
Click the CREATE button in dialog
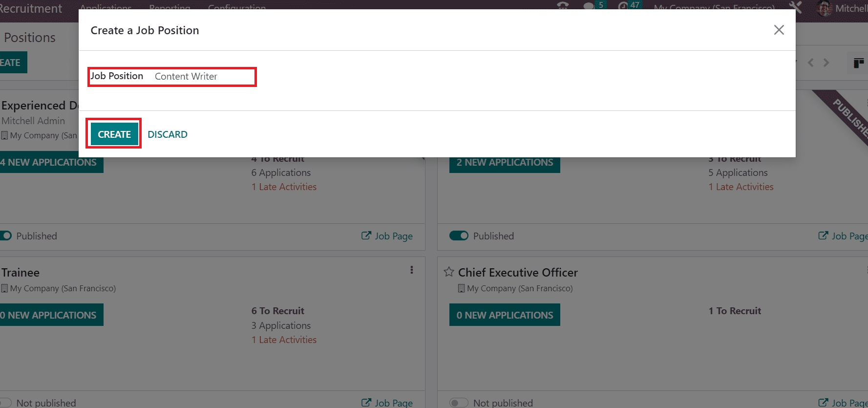click(114, 134)
